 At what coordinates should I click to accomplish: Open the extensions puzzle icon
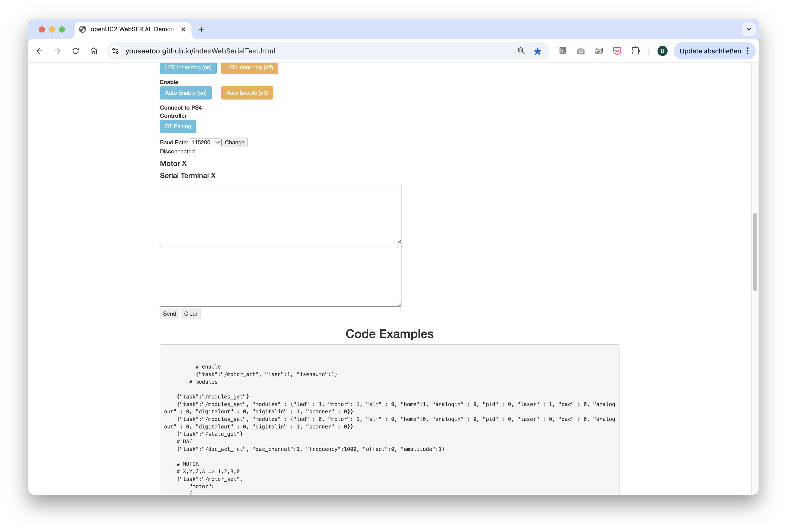(635, 51)
